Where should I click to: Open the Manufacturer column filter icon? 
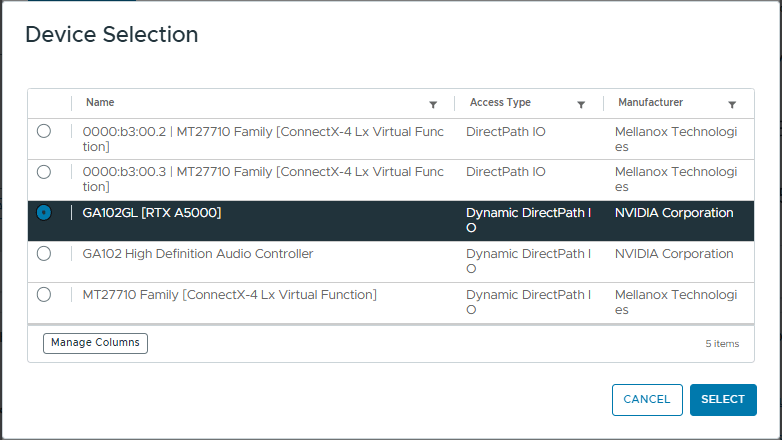click(732, 104)
